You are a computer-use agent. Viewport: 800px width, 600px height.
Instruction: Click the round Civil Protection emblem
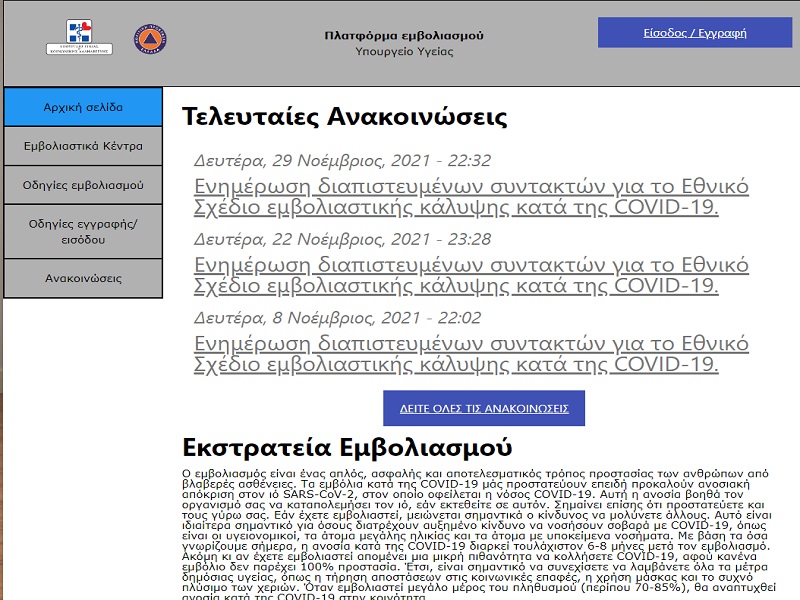(x=150, y=40)
